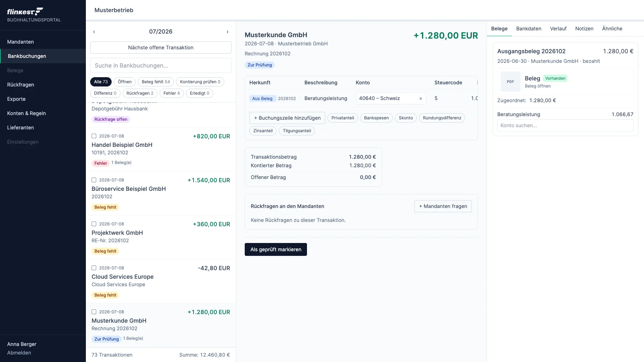
Task: Select Handel Beispiel GmbH transaction title
Action: tap(122, 145)
